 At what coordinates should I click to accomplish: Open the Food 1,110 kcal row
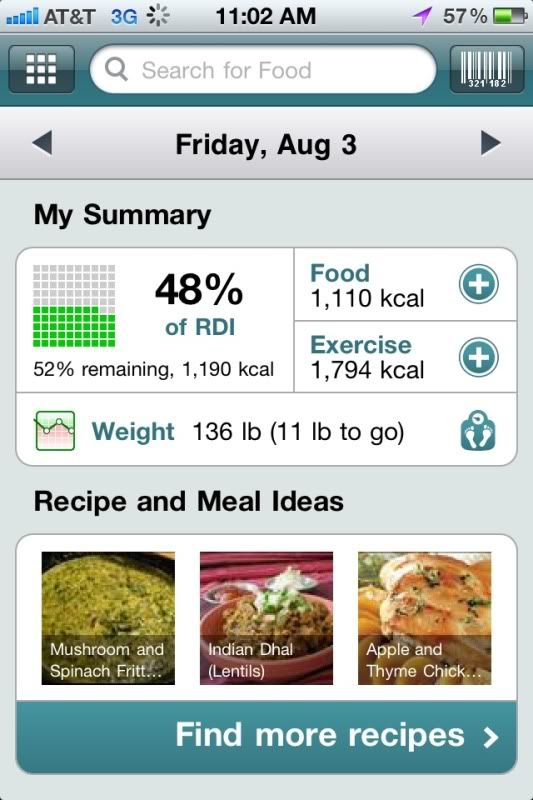pyautogui.click(x=405, y=285)
